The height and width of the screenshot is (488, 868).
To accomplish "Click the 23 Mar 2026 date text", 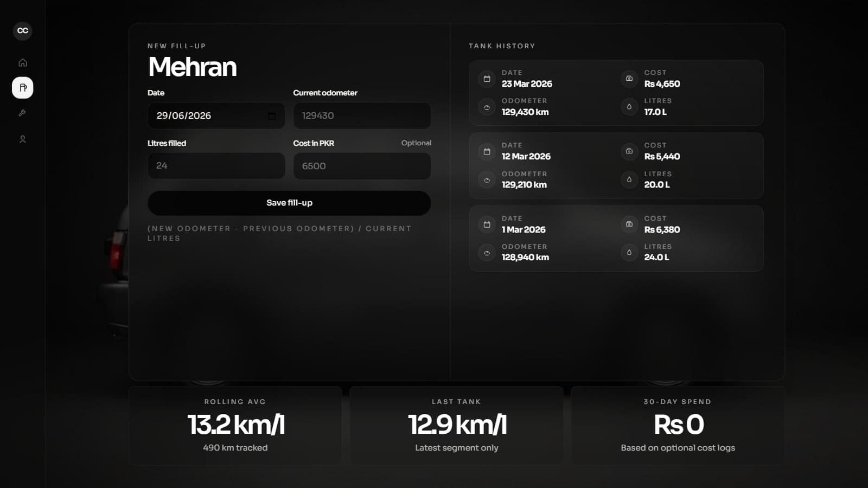I will point(527,84).
